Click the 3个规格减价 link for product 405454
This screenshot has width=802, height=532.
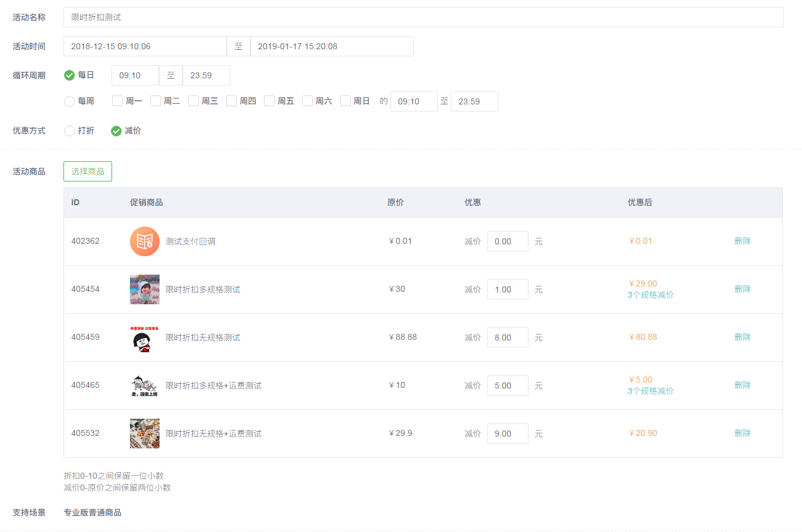(650, 295)
